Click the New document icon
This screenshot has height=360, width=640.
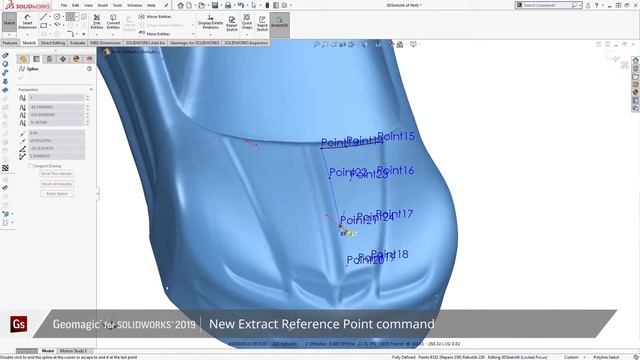pyautogui.click(x=189, y=5)
